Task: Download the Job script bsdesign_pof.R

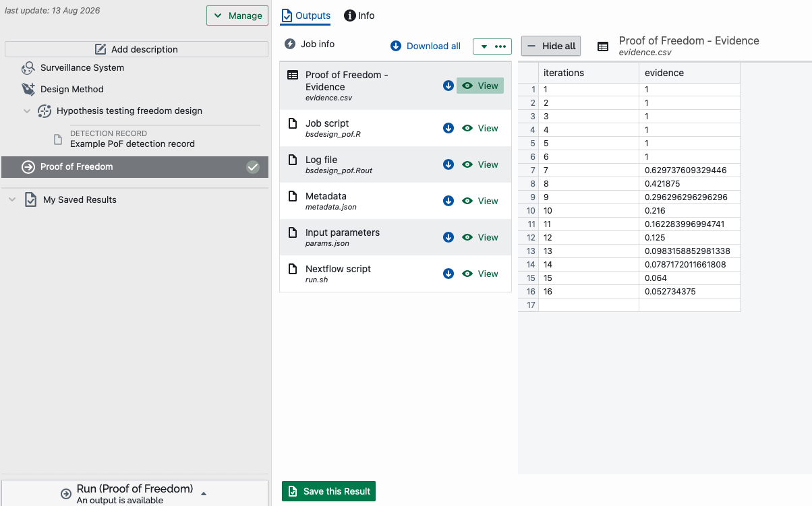Action: [448, 128]
